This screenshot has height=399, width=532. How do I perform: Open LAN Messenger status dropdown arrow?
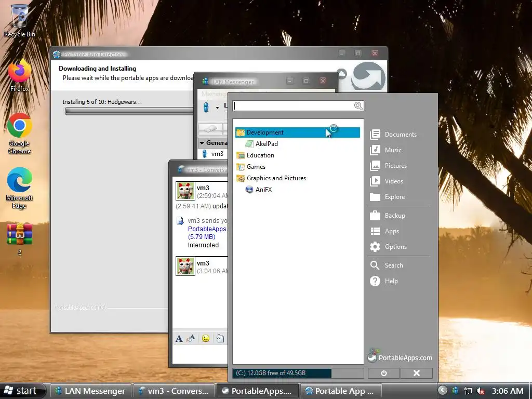[217, 108]
